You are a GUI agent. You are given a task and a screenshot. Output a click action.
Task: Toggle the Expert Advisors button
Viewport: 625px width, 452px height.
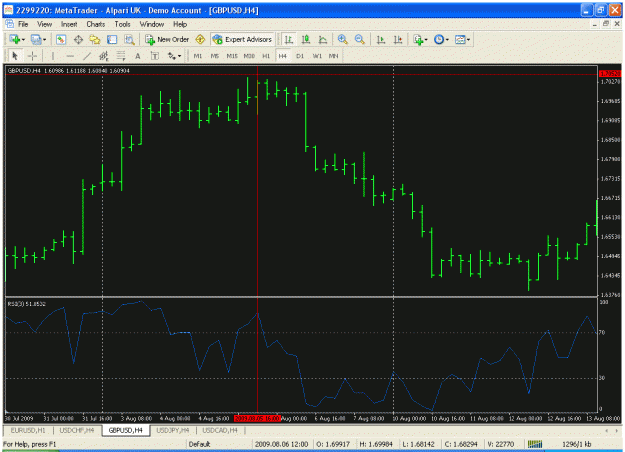pos(242,39)
